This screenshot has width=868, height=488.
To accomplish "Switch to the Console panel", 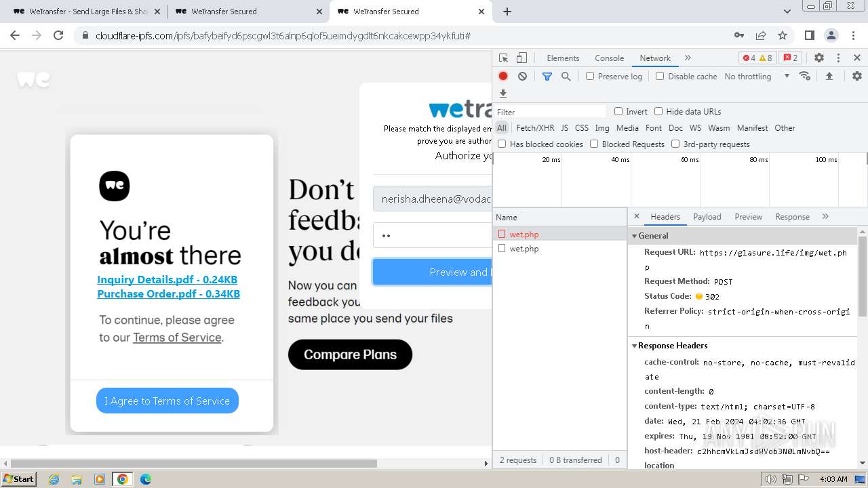I will tap(609, 58).
